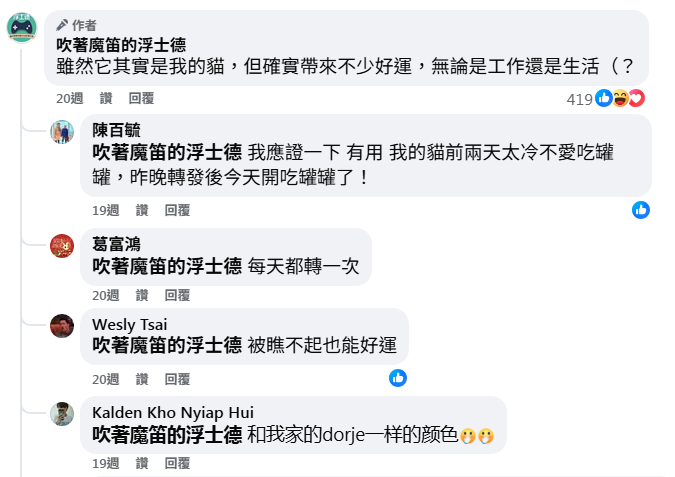Open the 19週 timestamp on 陳百毓's comment
Image resolution: width=675 pixels, height=477 pixels.
click(105, 211)
